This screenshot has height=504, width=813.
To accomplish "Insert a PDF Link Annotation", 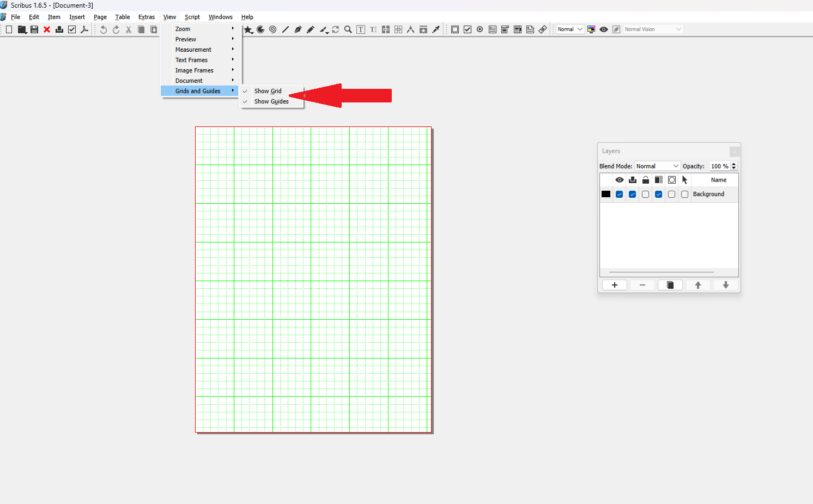I will click(x=543, y=29).
